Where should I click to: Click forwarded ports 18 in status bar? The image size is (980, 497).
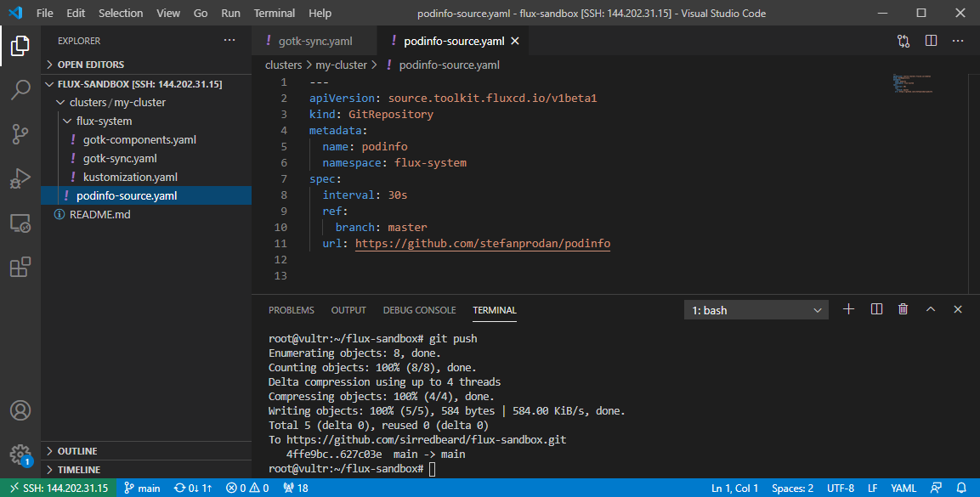click(x=296, y=488)
